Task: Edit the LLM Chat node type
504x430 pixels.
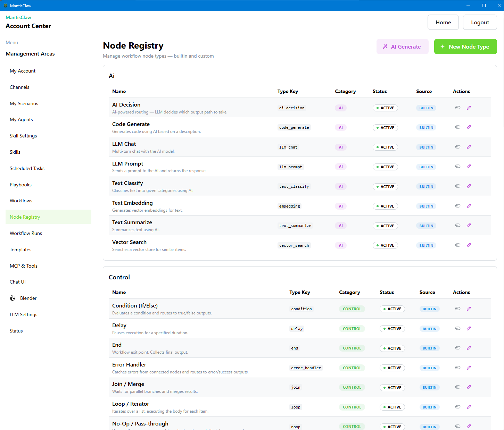Action: point(469,147)
